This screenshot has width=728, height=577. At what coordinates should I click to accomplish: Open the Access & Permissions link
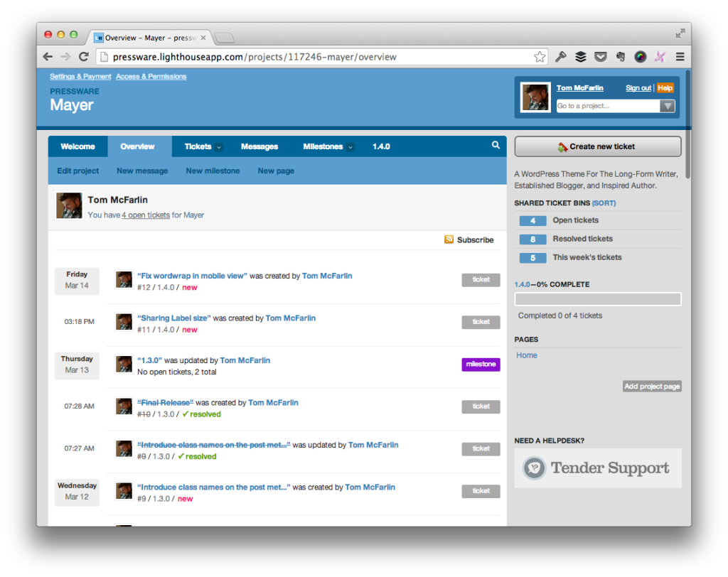(x=151, y=76)
